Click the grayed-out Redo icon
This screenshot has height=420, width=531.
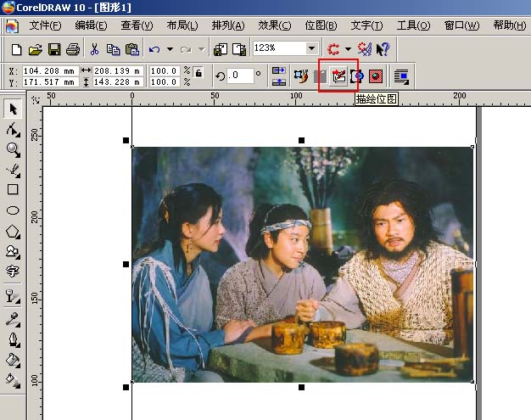[186, 49]
